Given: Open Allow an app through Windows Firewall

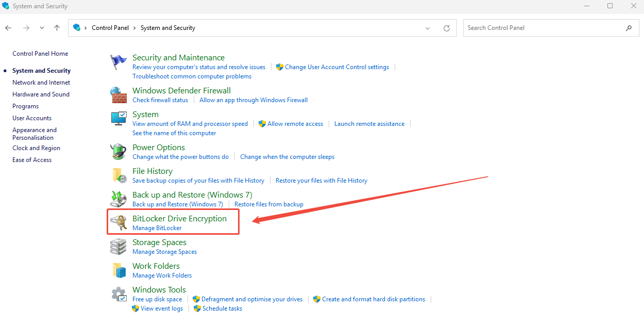Looking at the screenshot, I should pos(253,100).
